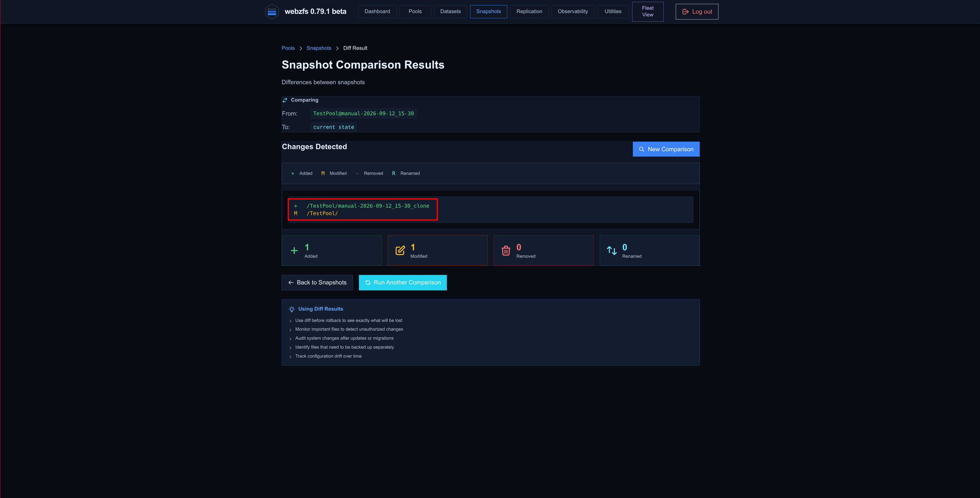980x498 pixels.
Task: Follow the Snapshots breadcrumb link
Action: pyautogui.click(x=319, y=48)
